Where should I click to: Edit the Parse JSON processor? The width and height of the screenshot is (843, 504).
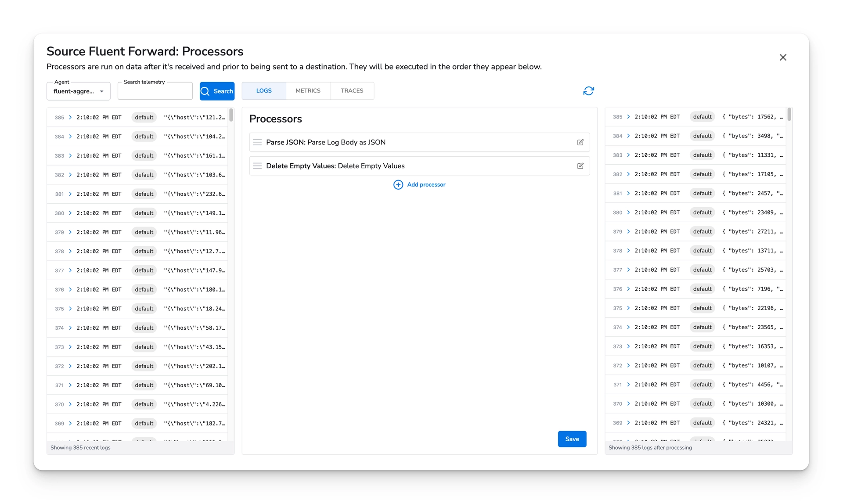tap(580, 142)
